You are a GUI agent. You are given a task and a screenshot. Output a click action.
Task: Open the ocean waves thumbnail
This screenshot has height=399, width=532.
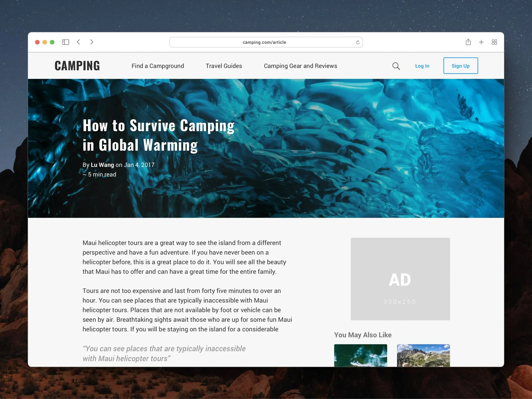360,355
